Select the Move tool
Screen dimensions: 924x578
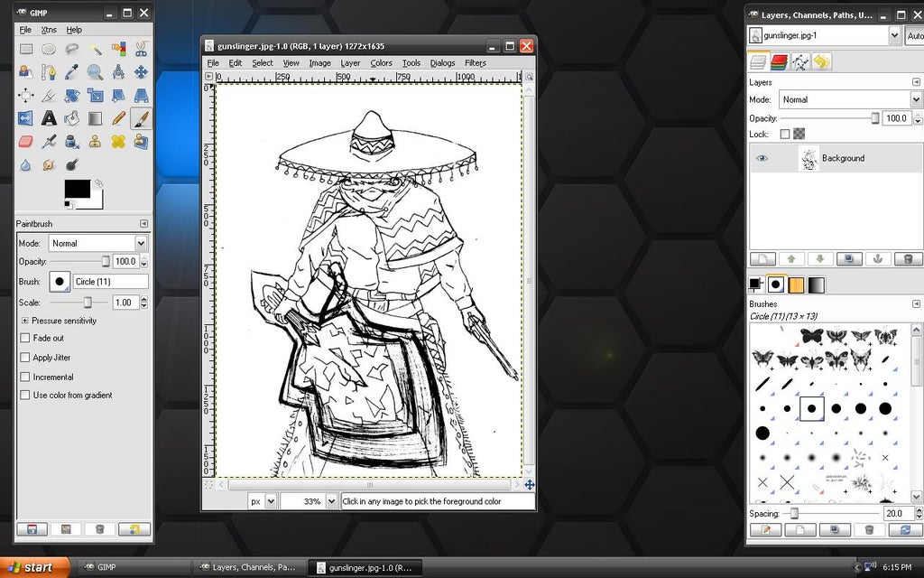[x=141, y=72]
